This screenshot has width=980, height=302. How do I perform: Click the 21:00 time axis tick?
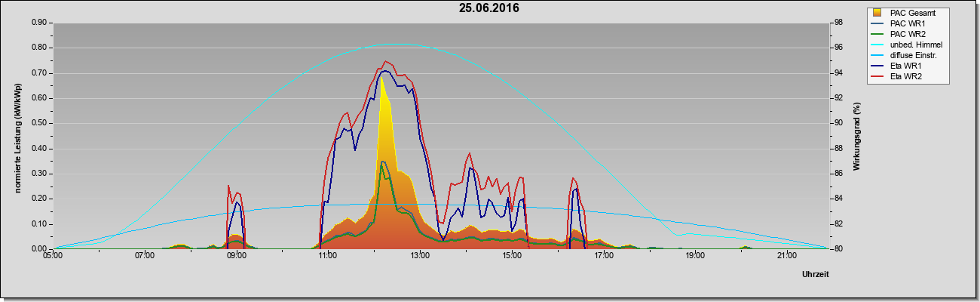click(787, 255)
